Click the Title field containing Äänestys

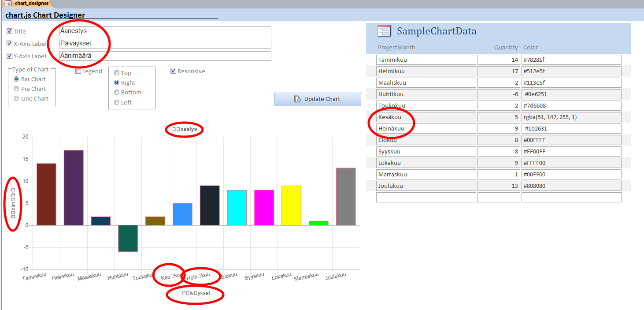pyautogui.click(x=165, y=31)
